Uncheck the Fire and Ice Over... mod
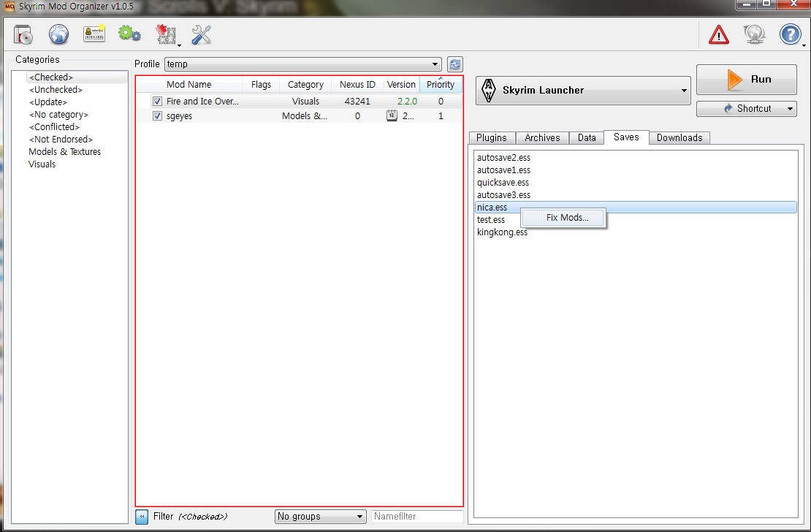The width and height of the screenshot is (811, 532). pyautogui.click(x=157, y=102)
